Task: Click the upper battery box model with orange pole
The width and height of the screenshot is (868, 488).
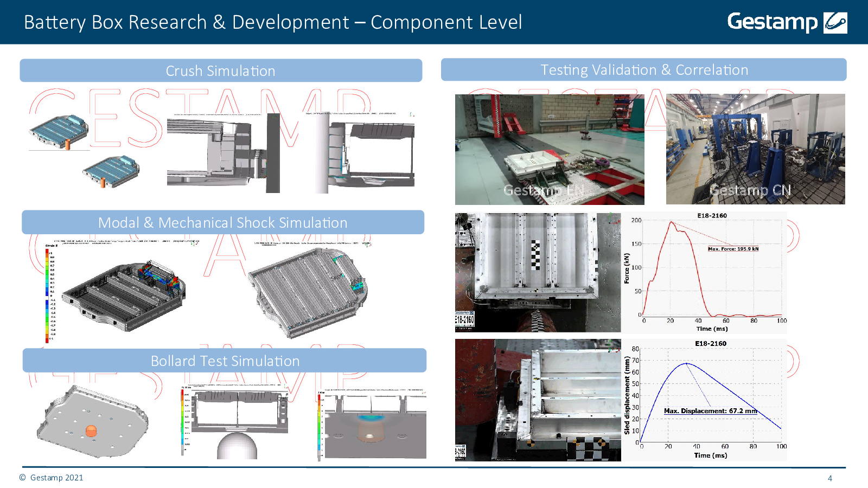Action: tap(59, 133)
